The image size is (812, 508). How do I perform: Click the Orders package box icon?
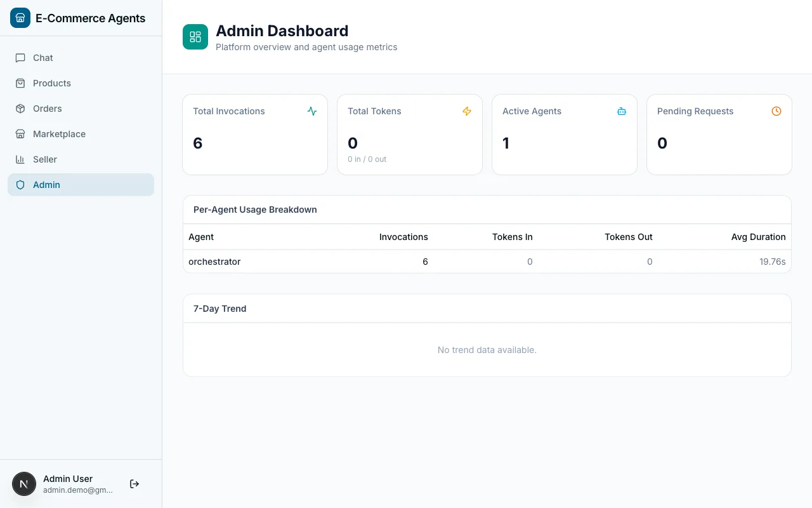click(20, 109)
